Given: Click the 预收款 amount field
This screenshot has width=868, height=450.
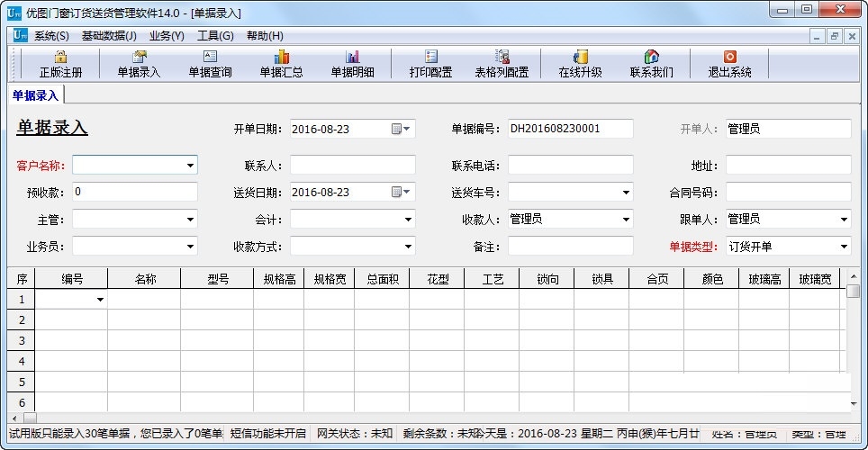Looking at the screenshot, I should [x=135, y=192].
